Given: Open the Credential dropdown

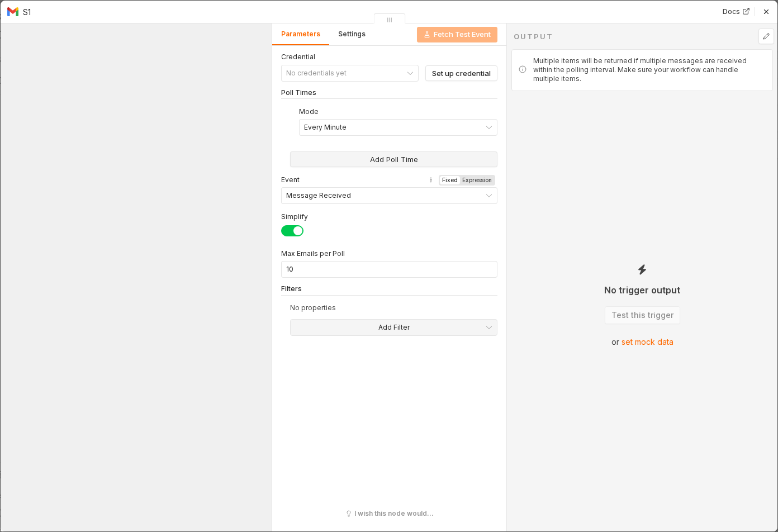Looking at the screenshot, I should click(x=350, y=73).
